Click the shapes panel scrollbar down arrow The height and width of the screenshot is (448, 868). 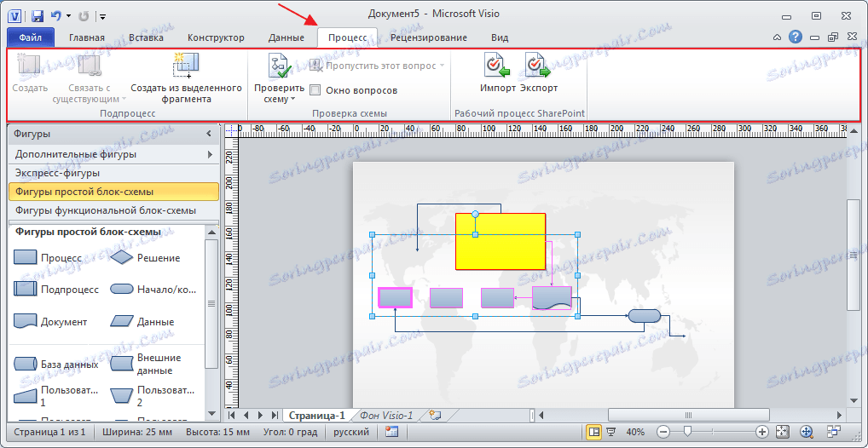coord(211,414)
